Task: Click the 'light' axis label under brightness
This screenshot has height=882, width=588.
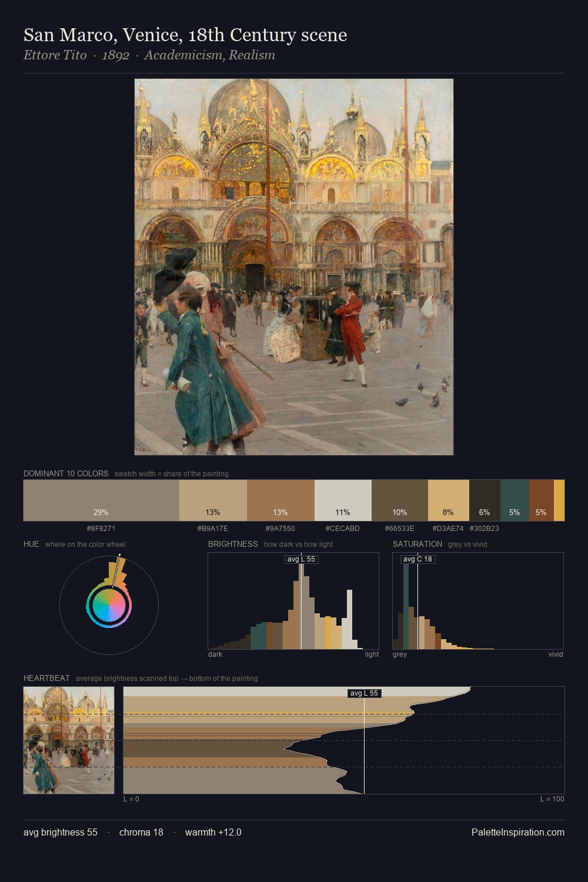Action: (x=372, y=654)
